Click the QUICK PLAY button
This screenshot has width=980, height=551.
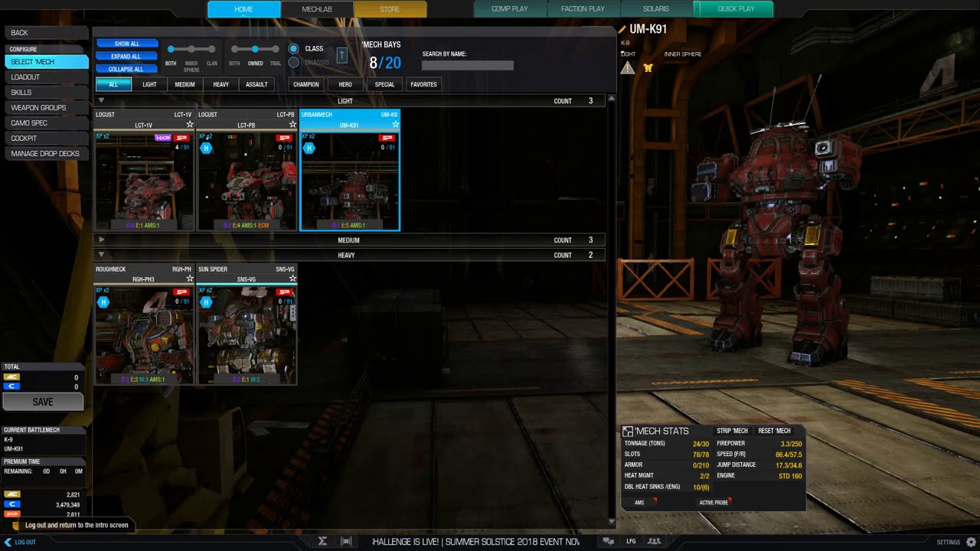[733, 9]
